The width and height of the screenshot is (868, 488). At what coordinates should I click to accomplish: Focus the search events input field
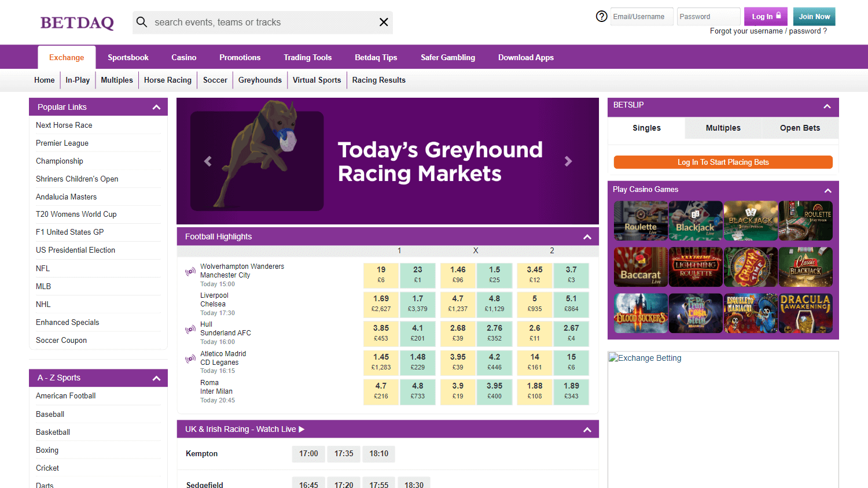263,22
